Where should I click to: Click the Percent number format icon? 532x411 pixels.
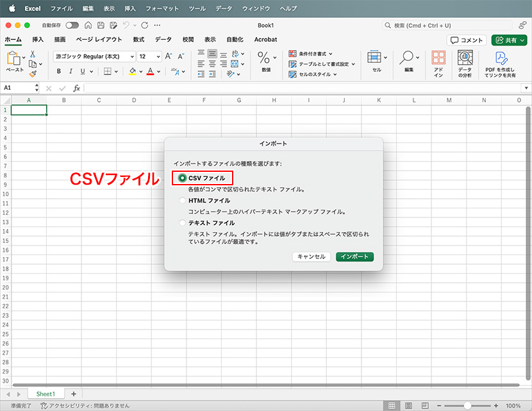pyautogui.click(x=263, y=57)
